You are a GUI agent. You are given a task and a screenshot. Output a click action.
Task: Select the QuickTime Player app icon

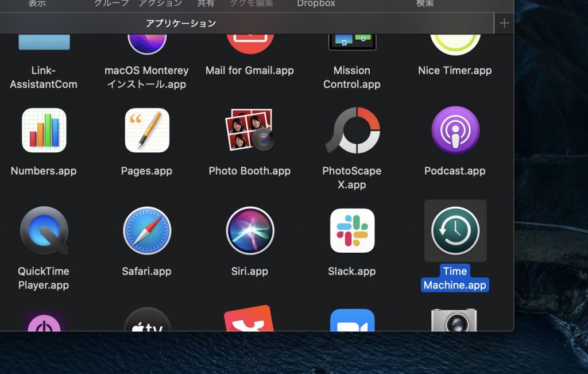[44, 230]
